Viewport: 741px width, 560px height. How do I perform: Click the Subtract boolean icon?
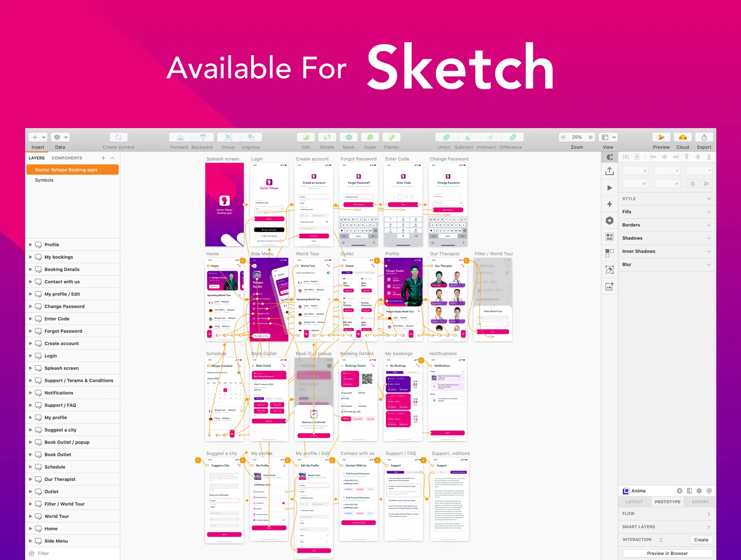click(468, 137)
